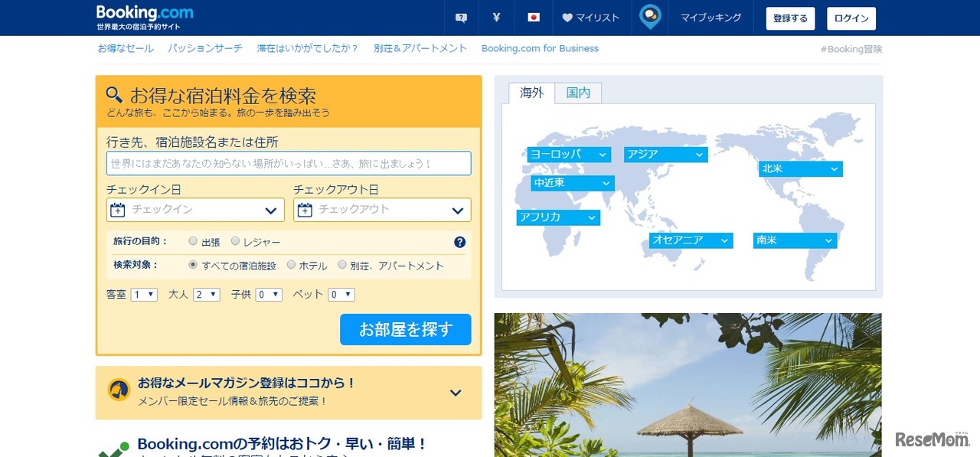Open the 大人 adults count dropdown
Image resolution: width=980 pixels, height=457 pixels.
point(207,295)
